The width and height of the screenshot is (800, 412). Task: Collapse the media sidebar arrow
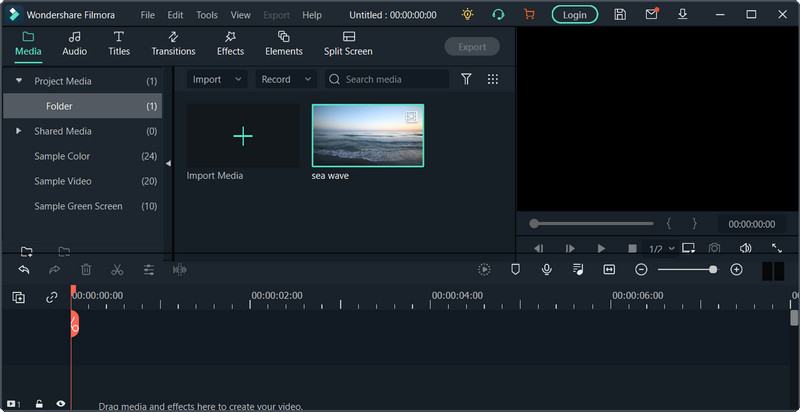pyautogui.click(x=168, y=163)
